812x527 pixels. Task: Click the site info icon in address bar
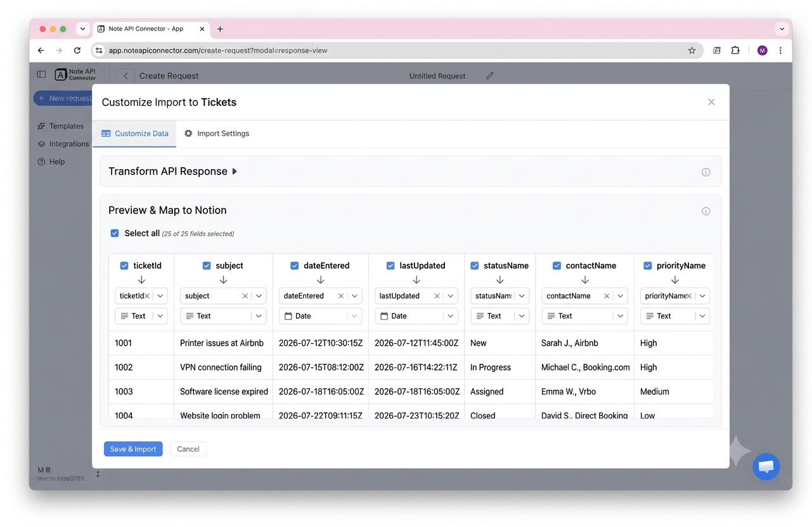(x=99, y=51)
